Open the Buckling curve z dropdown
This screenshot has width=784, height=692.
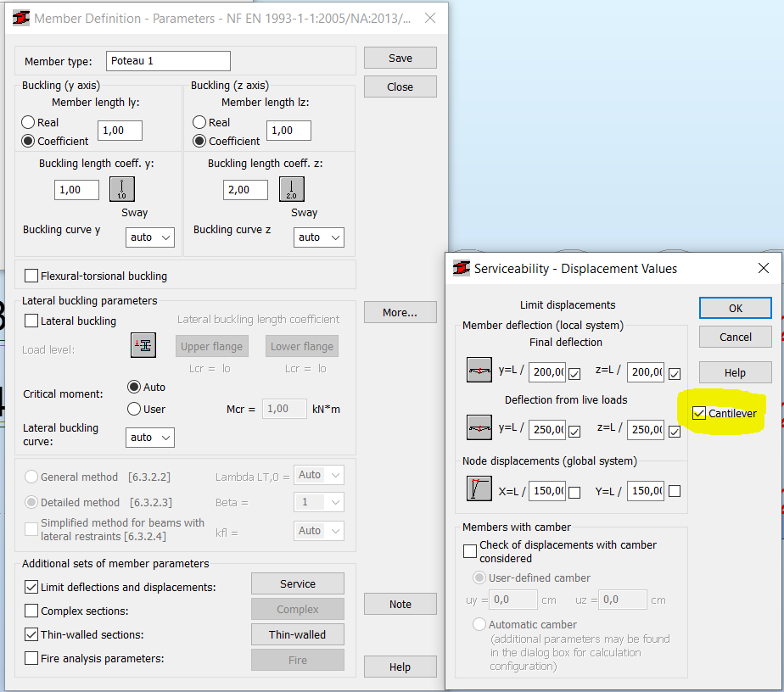(318, 237)
